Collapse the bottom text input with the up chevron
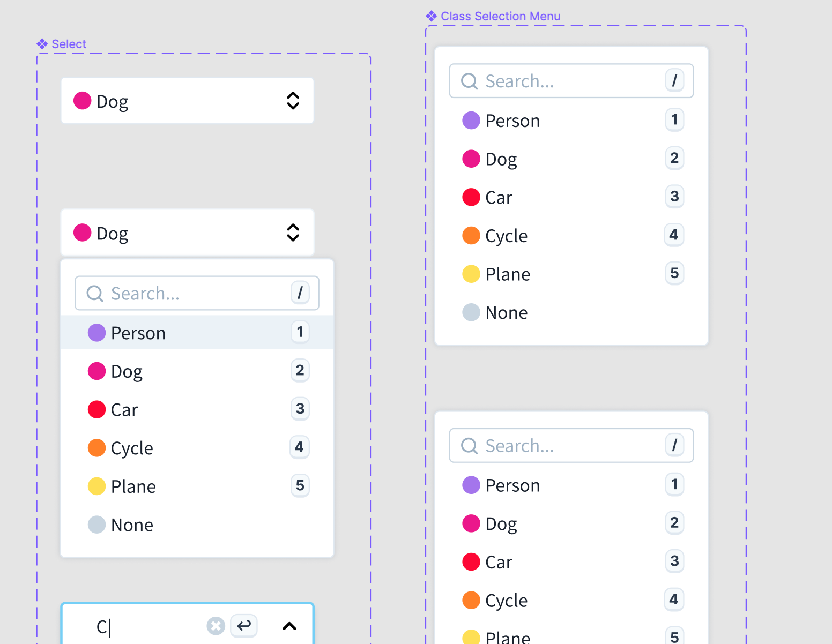Image resolution: width=832 pixels, height=644 pixels. pyautogui.click(x=289, y=626)
